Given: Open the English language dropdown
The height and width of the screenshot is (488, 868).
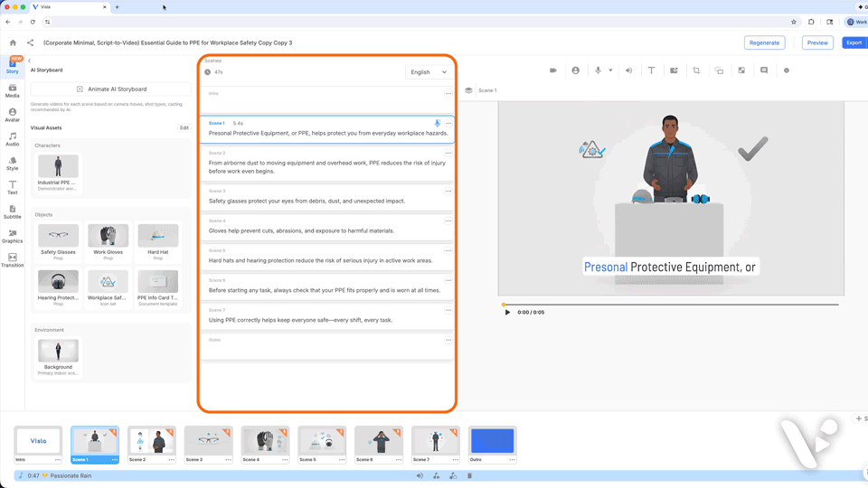Looking at the screenshot, I should pyautogui.click(x=429, y=72).
